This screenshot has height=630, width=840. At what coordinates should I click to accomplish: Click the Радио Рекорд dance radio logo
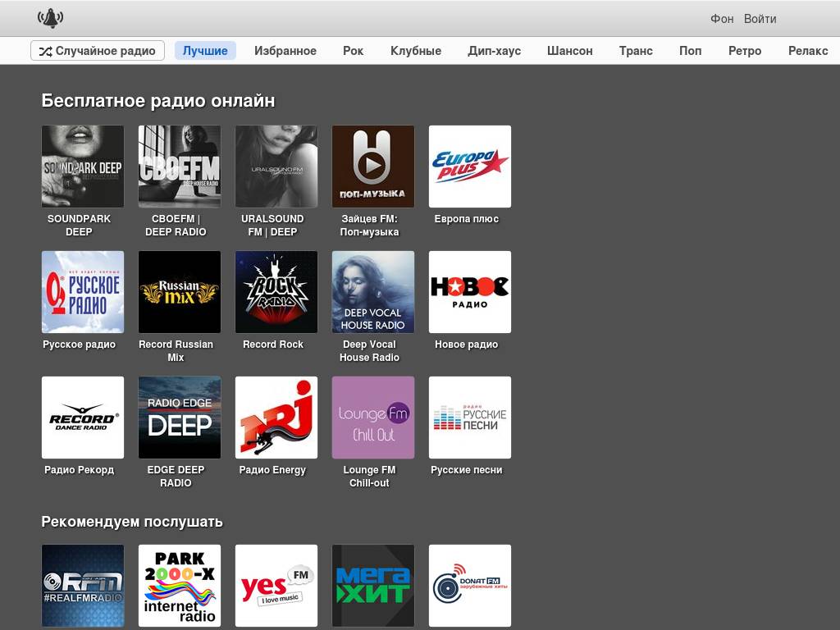pyautogui.click(x=82, y=418)
